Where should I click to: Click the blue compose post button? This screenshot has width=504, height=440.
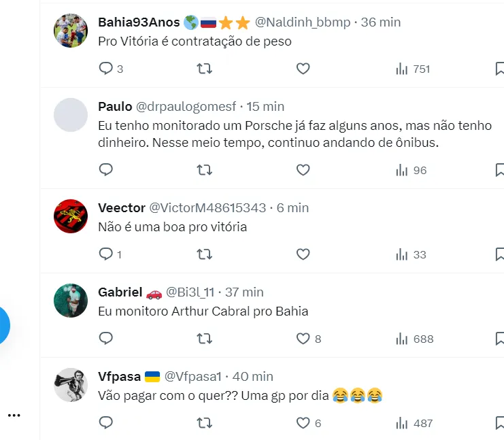pyautogui.click(x=3, y=326)
